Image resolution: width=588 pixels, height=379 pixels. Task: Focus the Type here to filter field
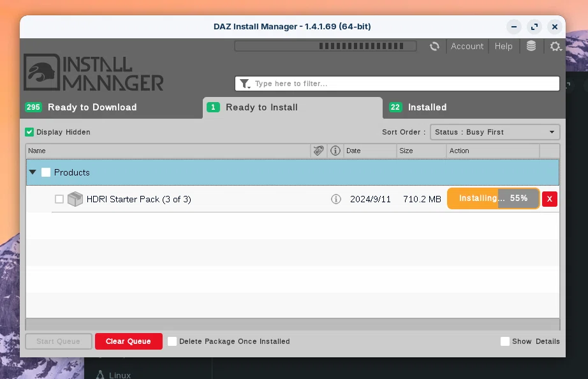[x=397, y=84]
